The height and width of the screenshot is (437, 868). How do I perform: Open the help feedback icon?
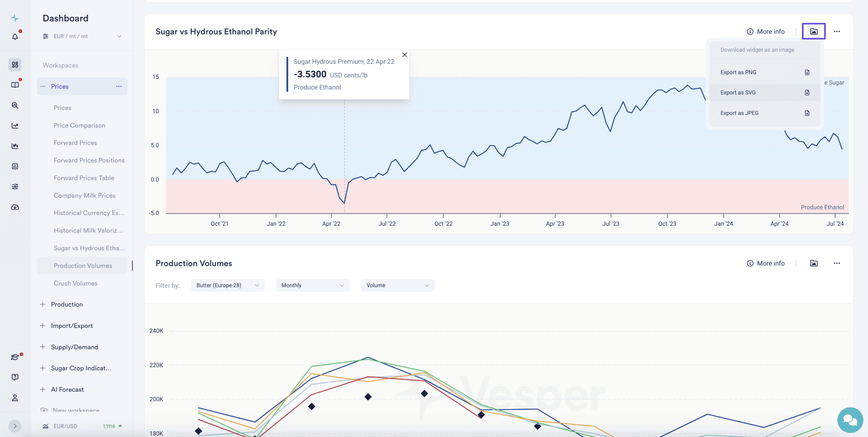[x=15, y=377]
